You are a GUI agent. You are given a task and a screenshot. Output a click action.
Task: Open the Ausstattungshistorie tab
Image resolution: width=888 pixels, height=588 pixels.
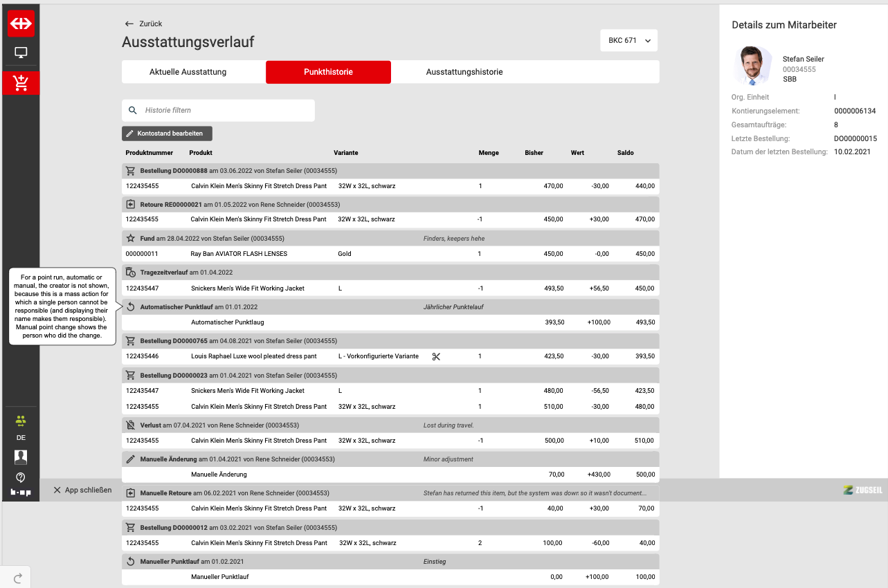tap(464, 72)
